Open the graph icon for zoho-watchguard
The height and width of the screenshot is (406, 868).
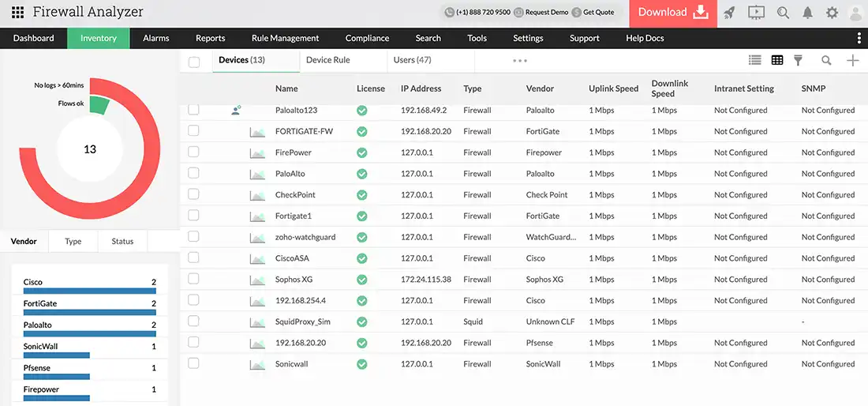pyautogui.click(x=257, y=238)
